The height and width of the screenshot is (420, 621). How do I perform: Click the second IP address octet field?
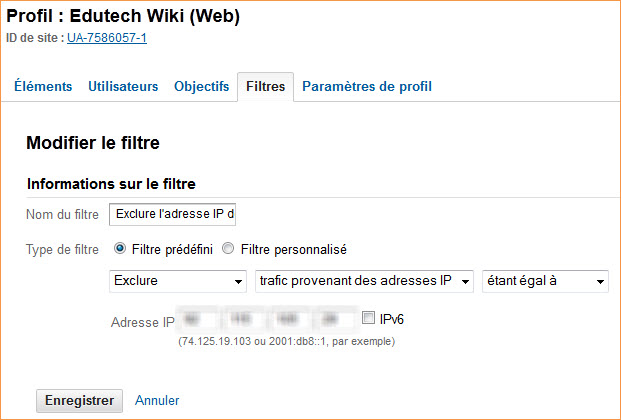tap(242, 319)
